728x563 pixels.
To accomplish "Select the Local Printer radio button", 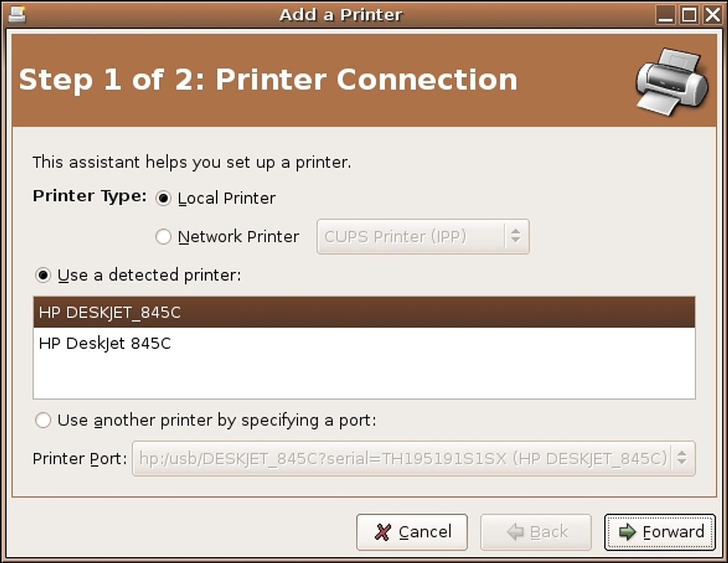I will pos(163,199).
